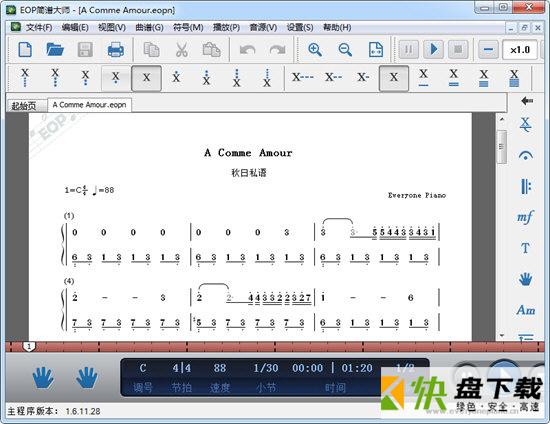The width and height of the screenshot is (550, 424).
Task: Open the 帮助(H) menu
Action: pos(337,27)
